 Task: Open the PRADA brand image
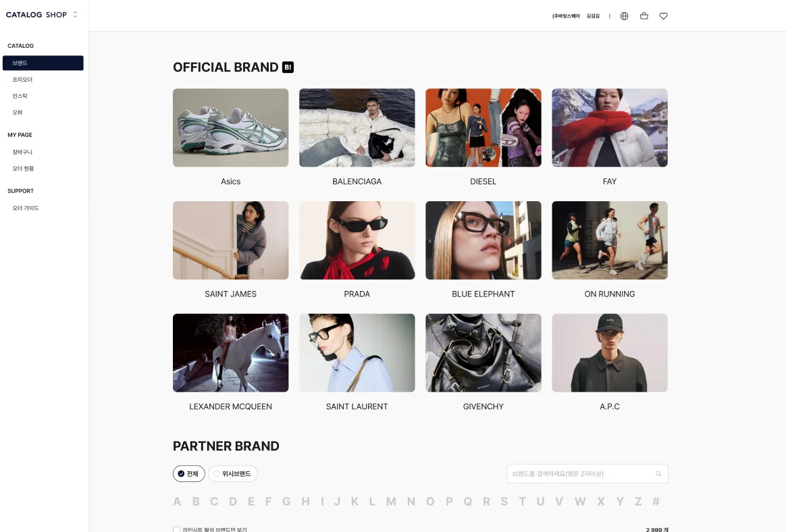tap(357, 240)
